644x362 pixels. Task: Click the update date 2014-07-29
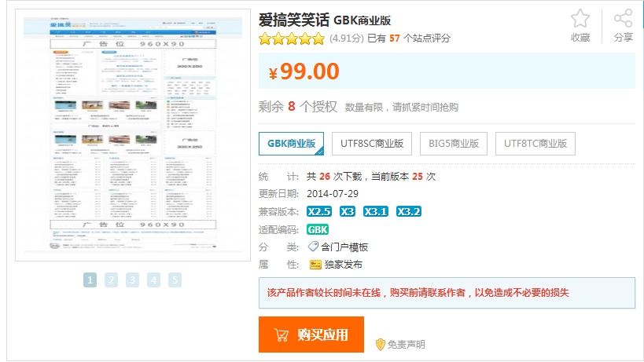333,193
